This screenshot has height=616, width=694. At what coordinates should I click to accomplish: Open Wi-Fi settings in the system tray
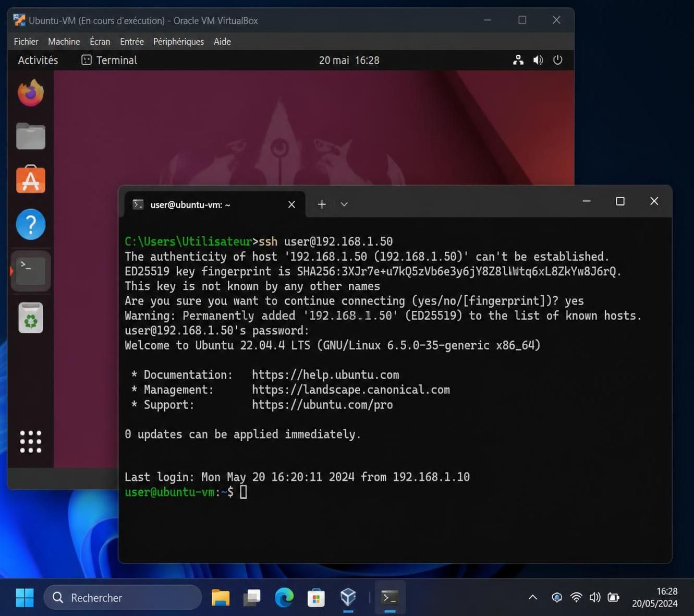(576, 597)
